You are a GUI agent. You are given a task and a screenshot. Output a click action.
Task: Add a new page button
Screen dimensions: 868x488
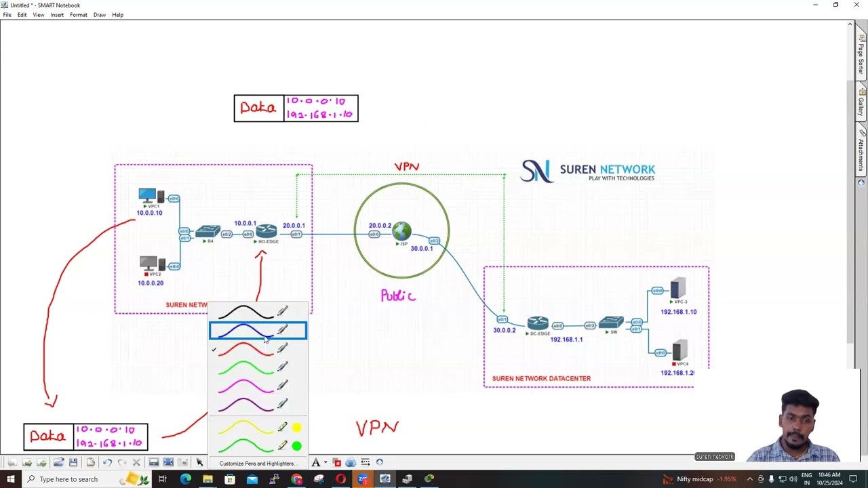coord(42,462)
